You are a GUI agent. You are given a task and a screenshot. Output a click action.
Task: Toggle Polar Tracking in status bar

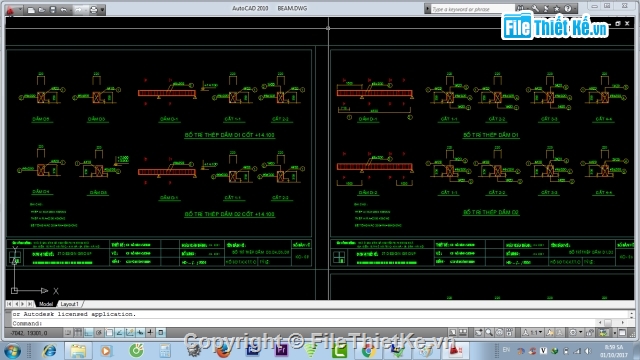click(98, 333)
